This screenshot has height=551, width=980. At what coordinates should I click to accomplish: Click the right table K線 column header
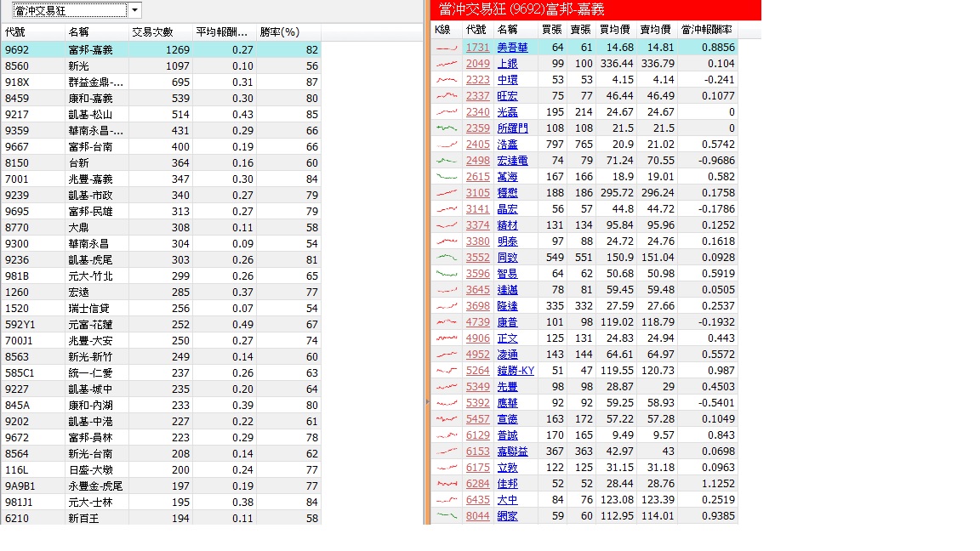click(x=443, y=30)
